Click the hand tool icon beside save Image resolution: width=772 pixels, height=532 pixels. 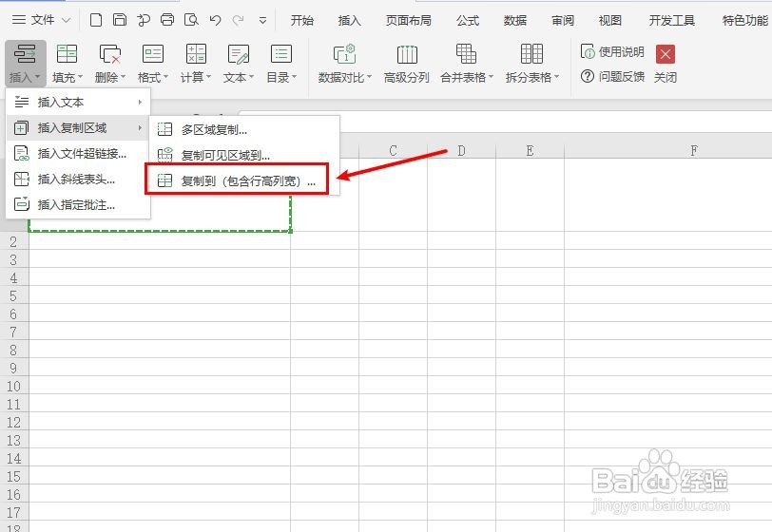(144, 20)
